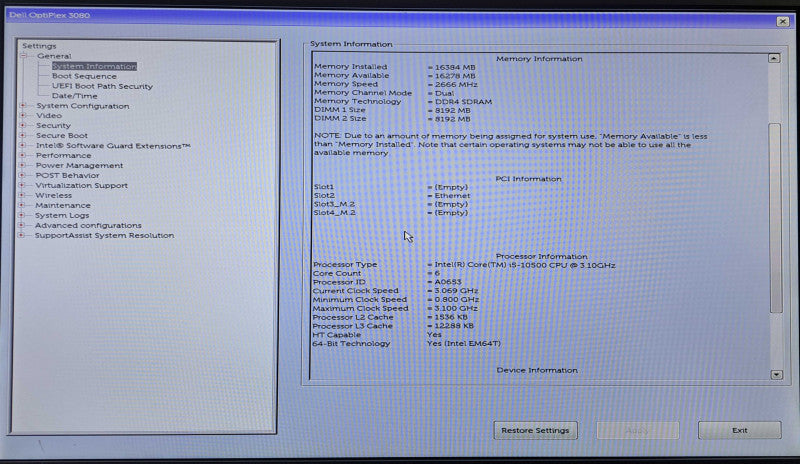Select SupportAssist System Resolution label
800x464 pixels.
click(104, 235)
